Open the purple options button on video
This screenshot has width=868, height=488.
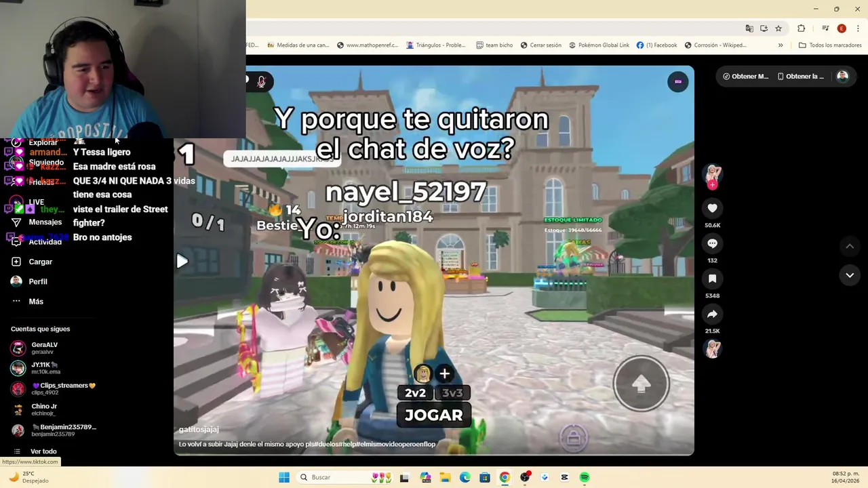[677, 81]
